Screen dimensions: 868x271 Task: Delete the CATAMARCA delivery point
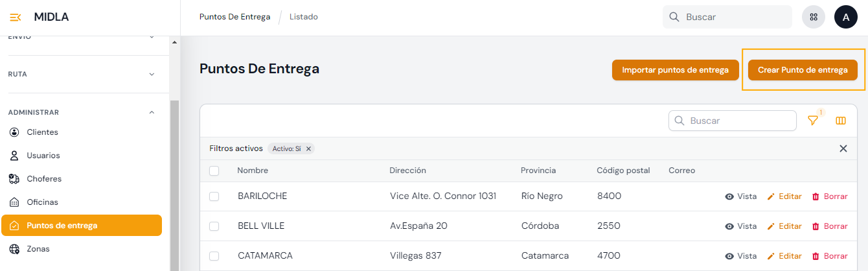point(829,256)
